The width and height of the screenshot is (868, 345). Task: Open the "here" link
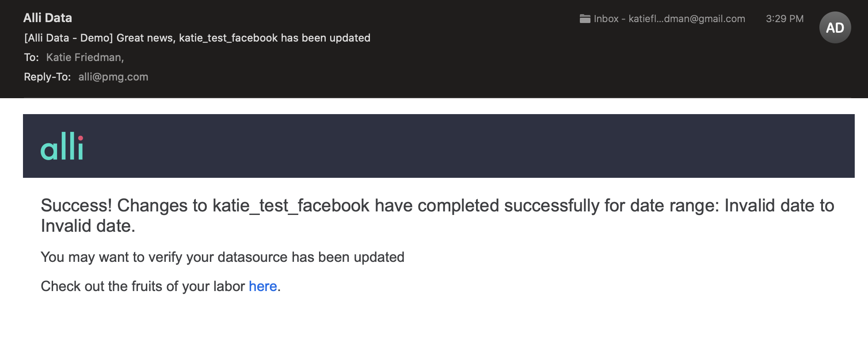tap(263, 286)
